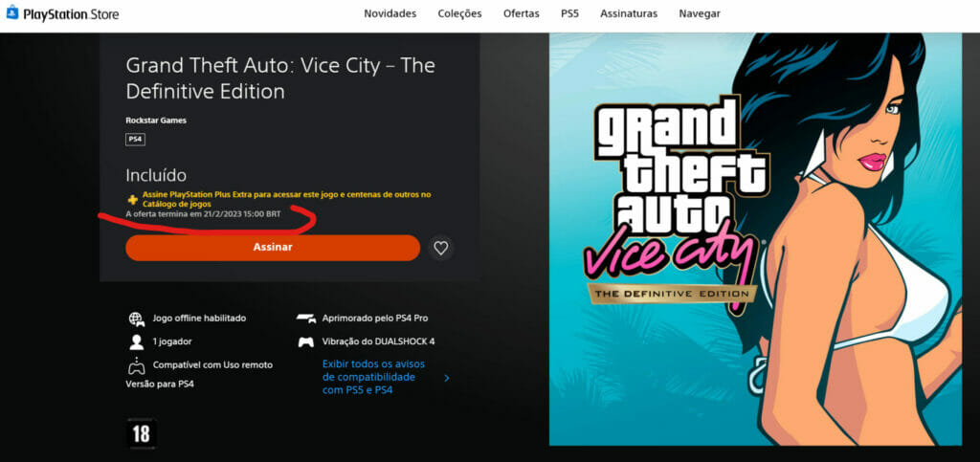The image size is (980, 462).
Task: Click the GTA Vice City cover art
Action: (x=756, y=239)
